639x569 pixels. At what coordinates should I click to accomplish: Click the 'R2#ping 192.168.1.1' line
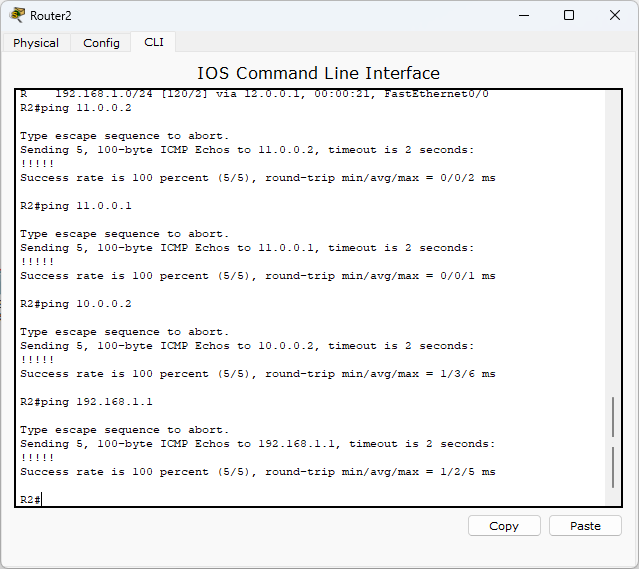click(86, 402)
